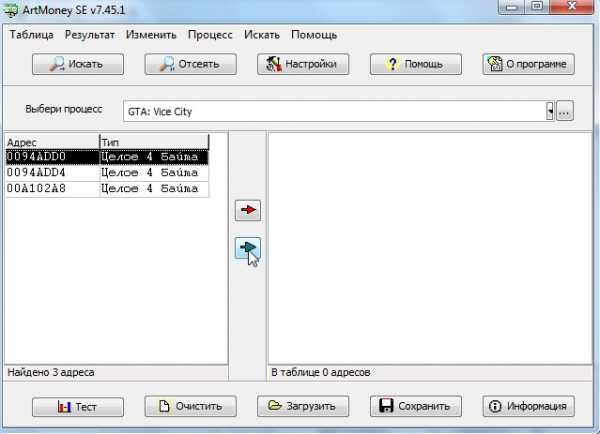Click the Сохранить save button

tap(416, 406)
